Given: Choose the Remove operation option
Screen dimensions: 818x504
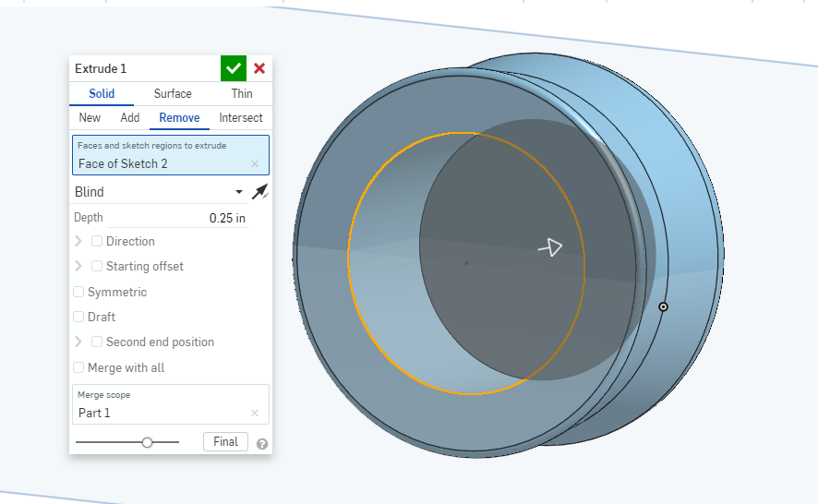Looking at the screenshot, I should (x=179, y=117).
